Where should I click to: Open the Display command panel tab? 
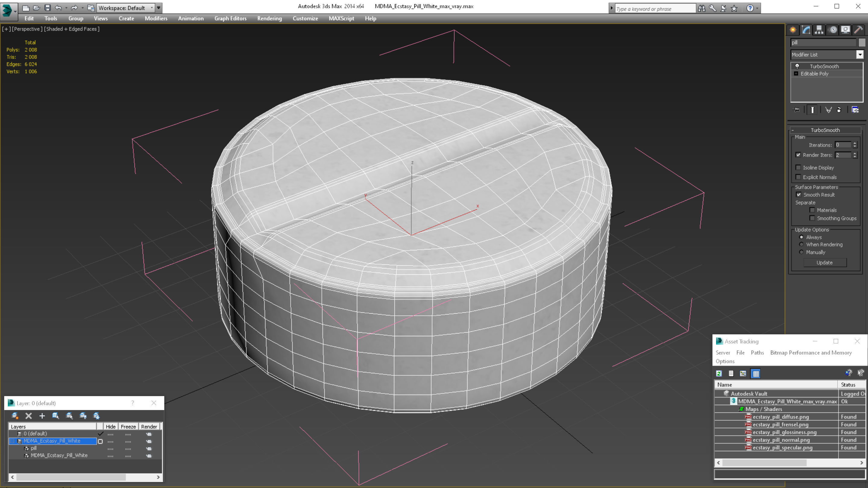click(845, 30)
